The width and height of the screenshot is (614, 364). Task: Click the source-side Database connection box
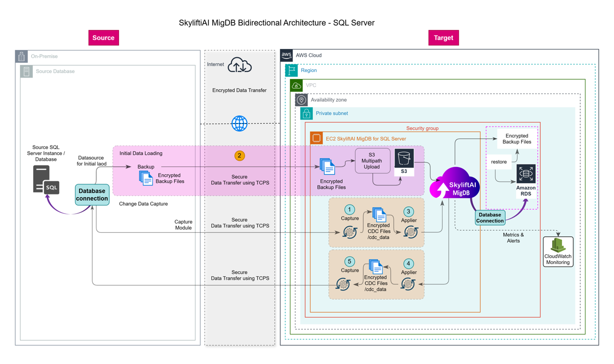tap(92, 195)
